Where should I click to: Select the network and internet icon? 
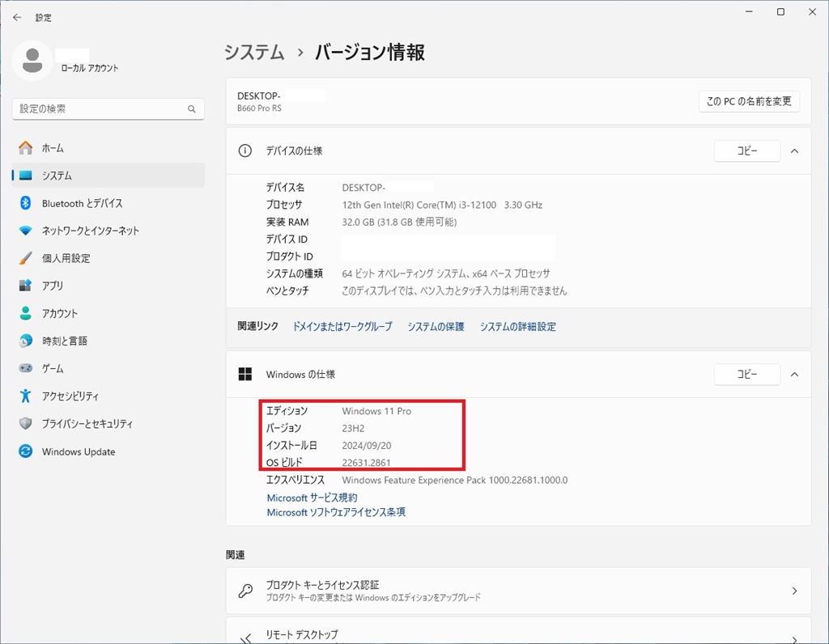coord(26,231)
